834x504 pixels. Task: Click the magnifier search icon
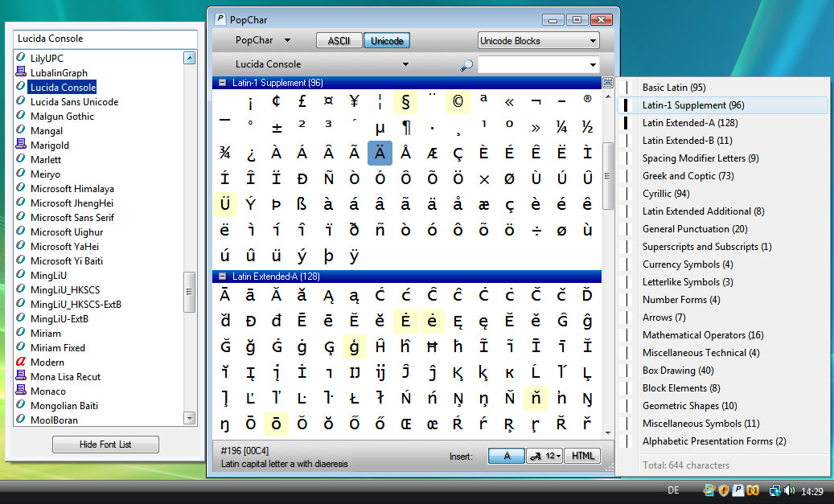tap(466, 65)
